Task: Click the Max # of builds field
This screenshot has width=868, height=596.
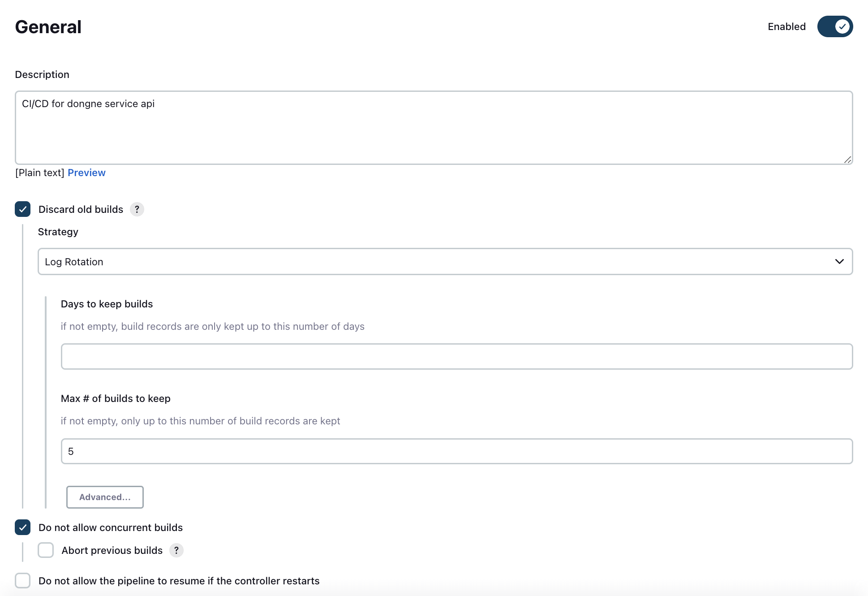Action: pos(456,451)
